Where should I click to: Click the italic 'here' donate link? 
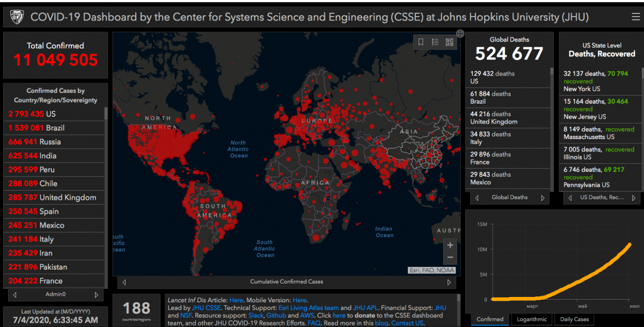pos(339,316)
